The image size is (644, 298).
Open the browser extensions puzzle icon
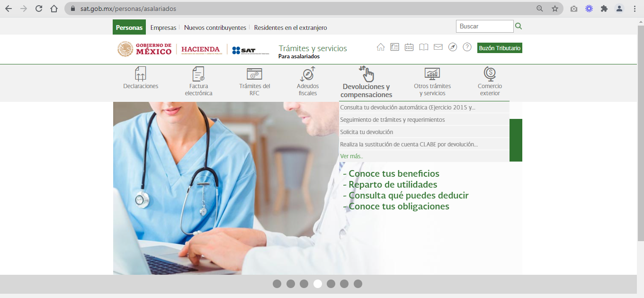click(x=604, y=9)
